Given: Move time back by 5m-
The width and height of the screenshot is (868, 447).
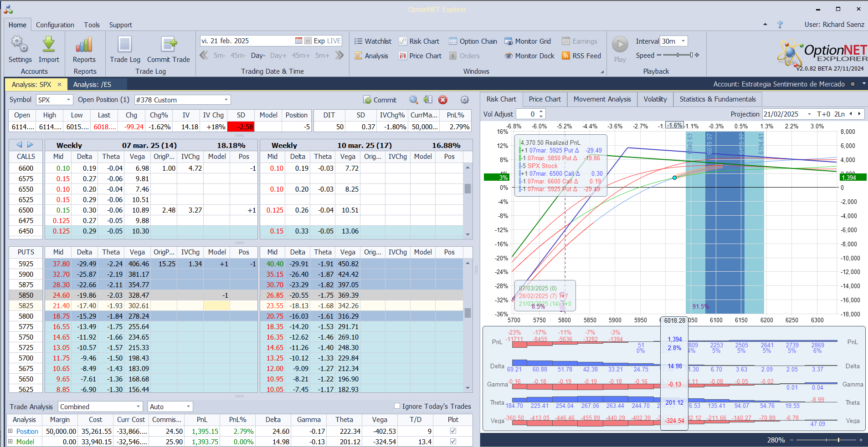Looking at the screenshot, I should [220, 56].
